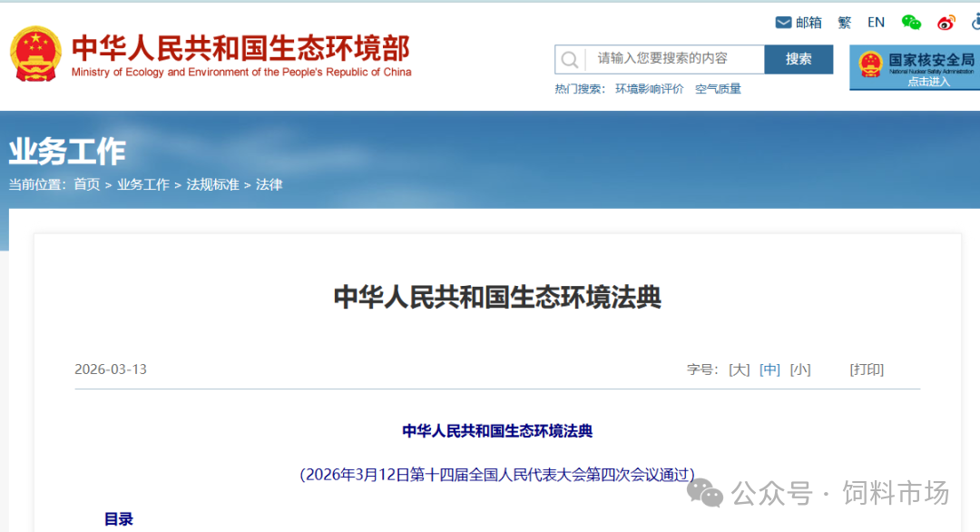The height and width of the screenshot is (532, 980).
Task: Click the 当前位置 label
Action: [37, 184]
